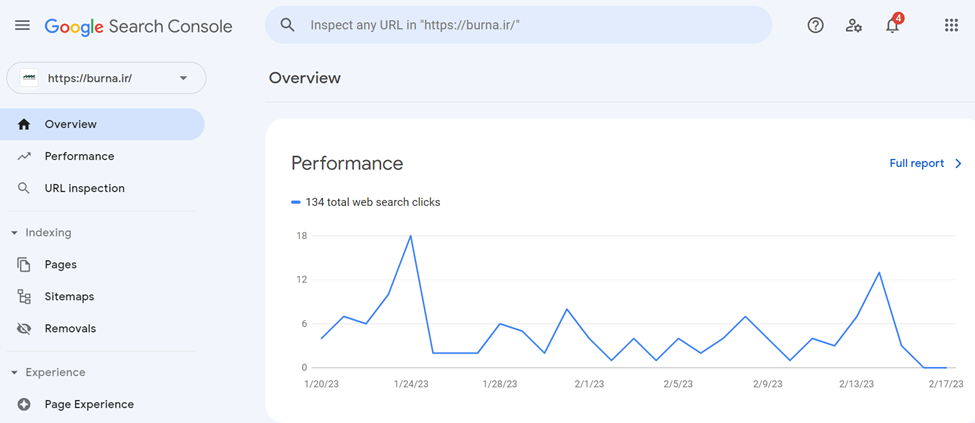Open the notifications bell icon
The image size is (975, 423).
click(892, 26)
